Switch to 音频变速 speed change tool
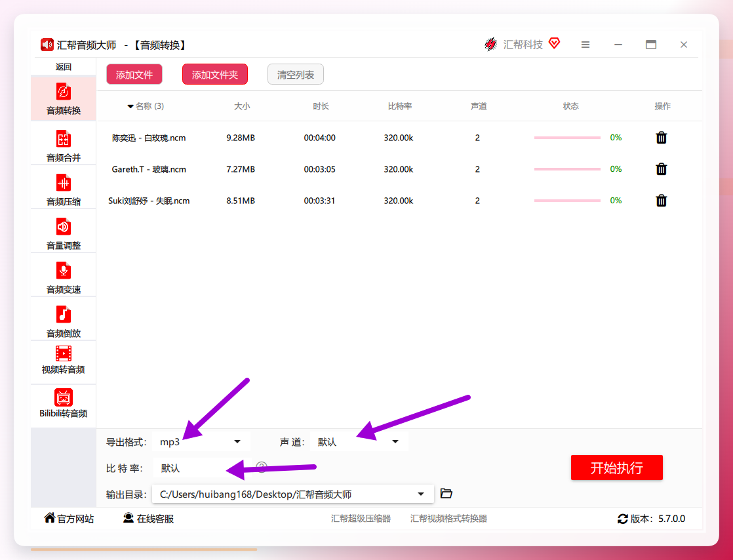Viewport: 733px width, 560px height. click(64, 277)
